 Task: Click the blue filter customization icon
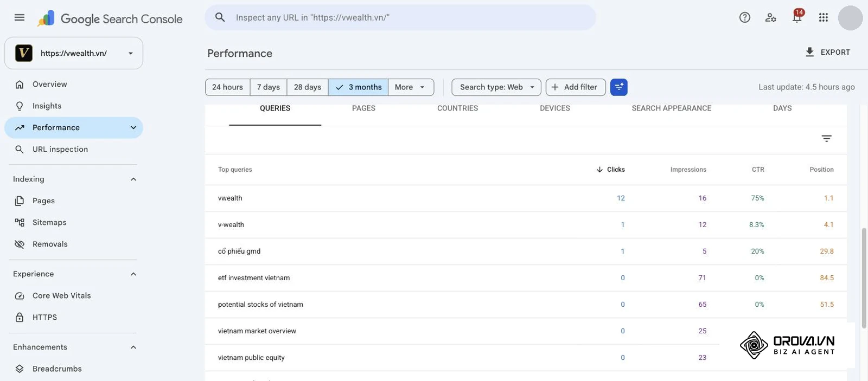(619, 87)
